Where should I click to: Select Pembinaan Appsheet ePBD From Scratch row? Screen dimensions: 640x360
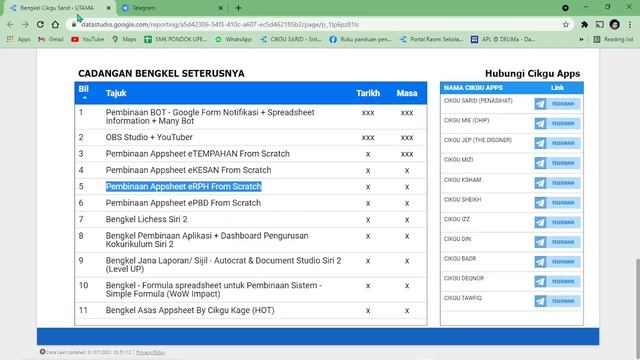tap(251, 203)
